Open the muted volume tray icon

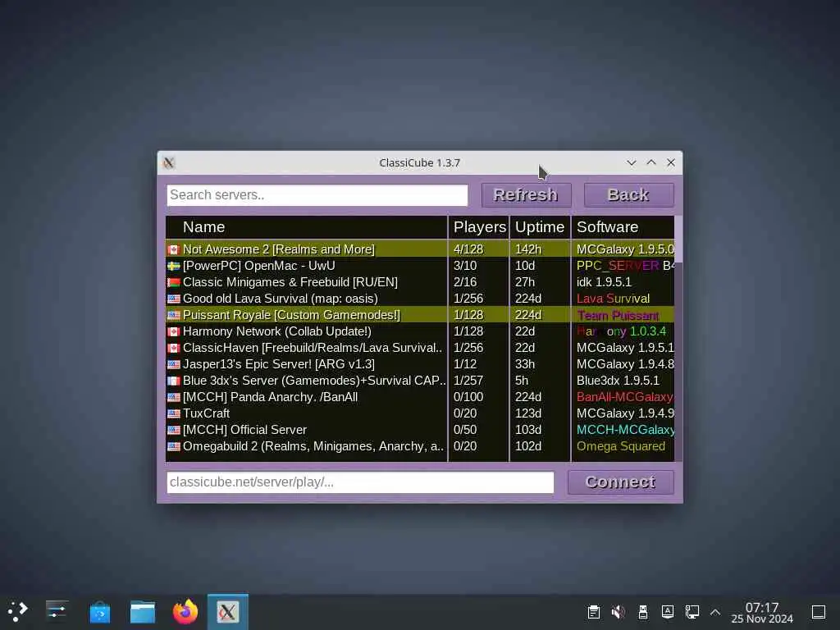click(x=619, y=612)
